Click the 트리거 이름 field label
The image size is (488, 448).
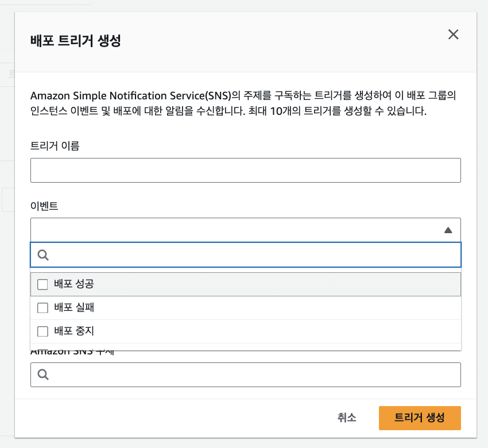(x=55, y=146)
